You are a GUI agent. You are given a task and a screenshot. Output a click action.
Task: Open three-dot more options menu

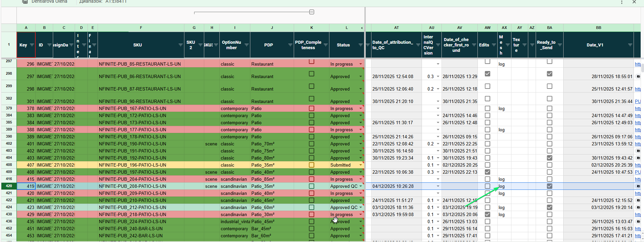tap(621, 2)
